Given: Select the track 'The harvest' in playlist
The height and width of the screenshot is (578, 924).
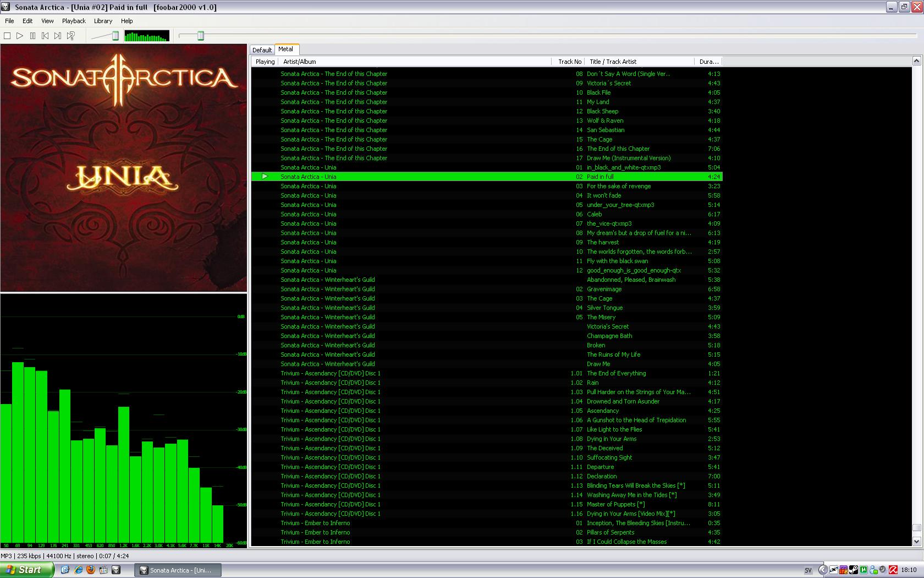Looking at the screenshot, I should click(603, 242).
